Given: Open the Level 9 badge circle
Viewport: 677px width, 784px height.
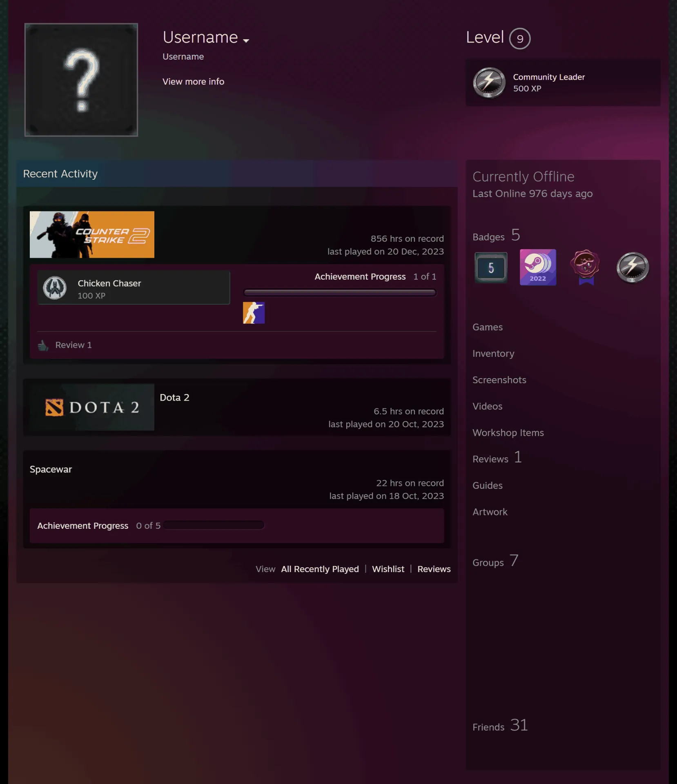Looking at the screenshot, I should pos(520,38).
